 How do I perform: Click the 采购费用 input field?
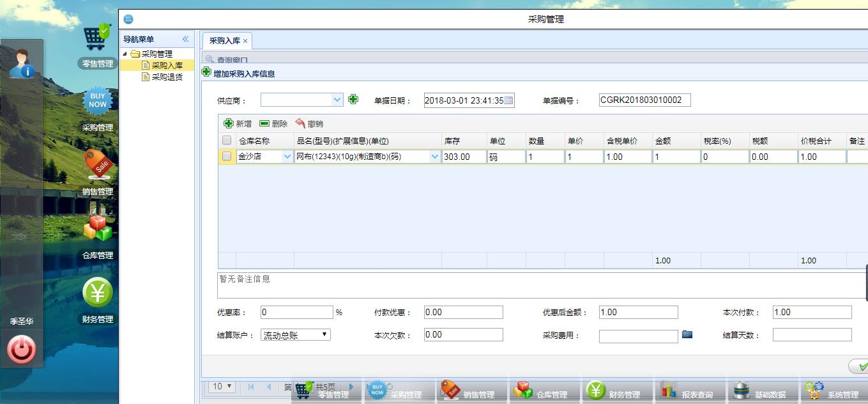coord(638,336)
